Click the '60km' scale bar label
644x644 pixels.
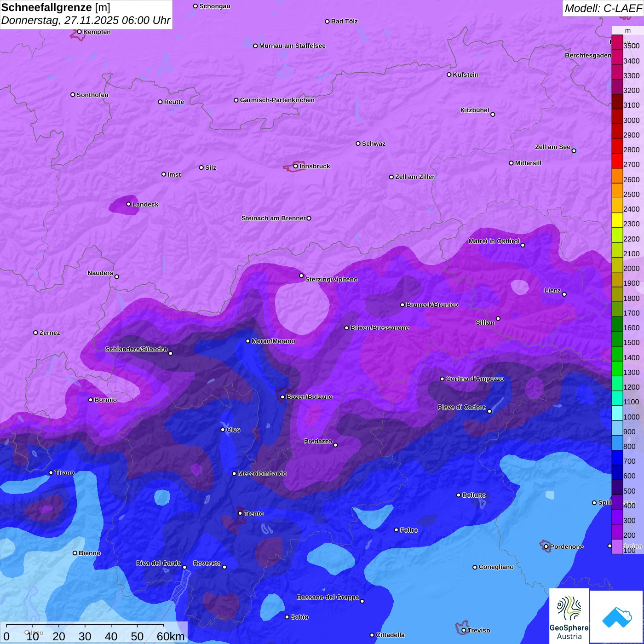(x=171, y=636)
